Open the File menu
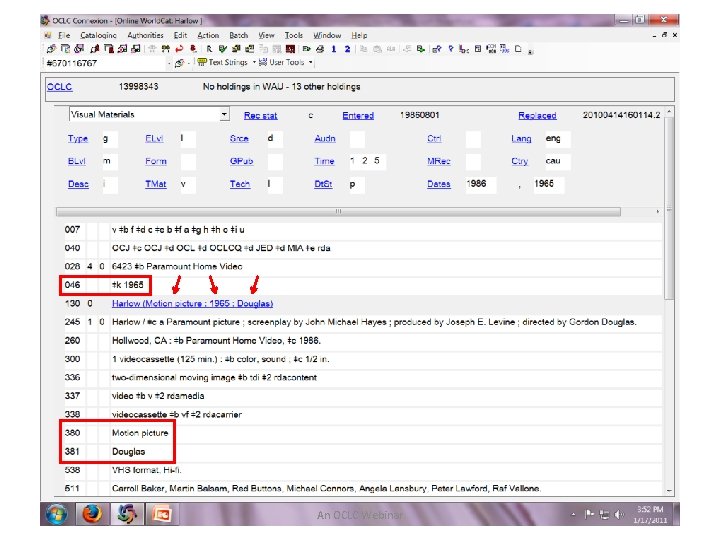 click(x=64, y=35)
